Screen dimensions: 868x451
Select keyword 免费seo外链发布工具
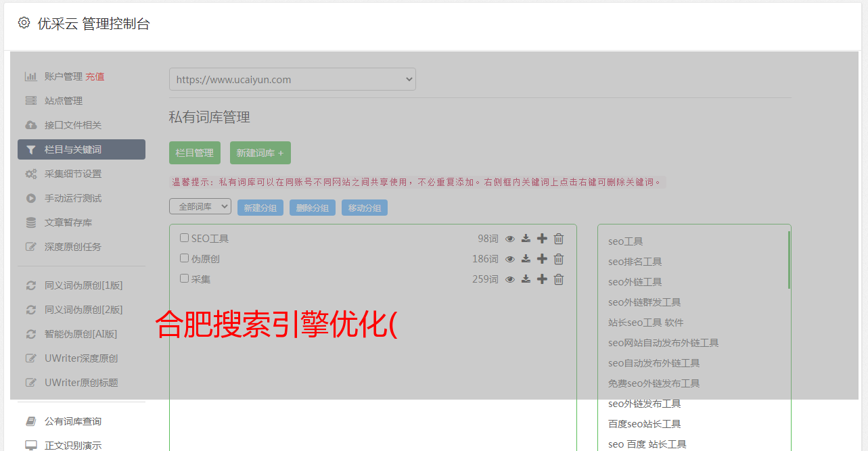[654, 383]
